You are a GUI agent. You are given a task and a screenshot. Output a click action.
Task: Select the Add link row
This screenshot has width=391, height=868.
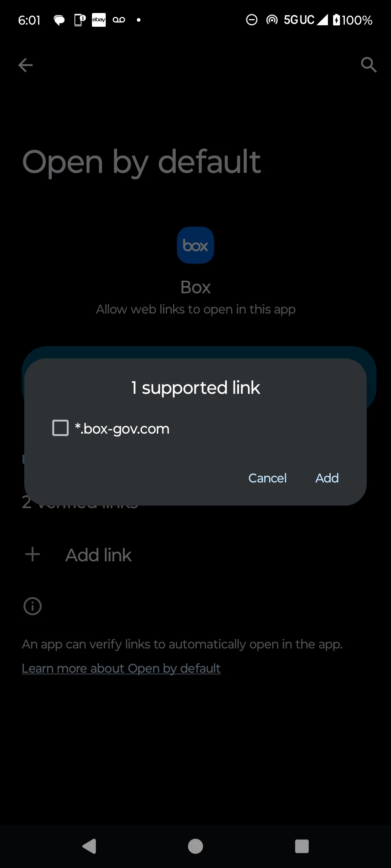point(195,555)
